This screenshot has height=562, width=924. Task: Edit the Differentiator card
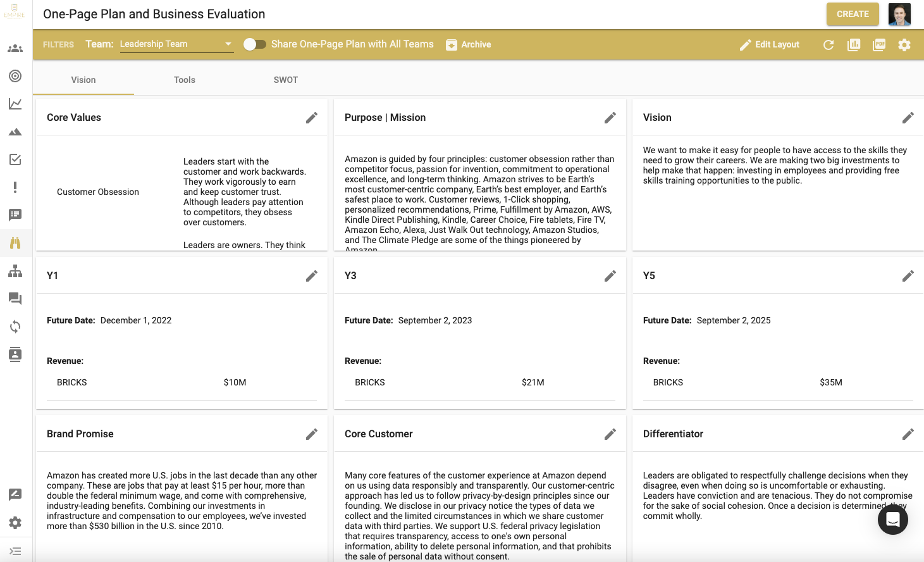908,434
